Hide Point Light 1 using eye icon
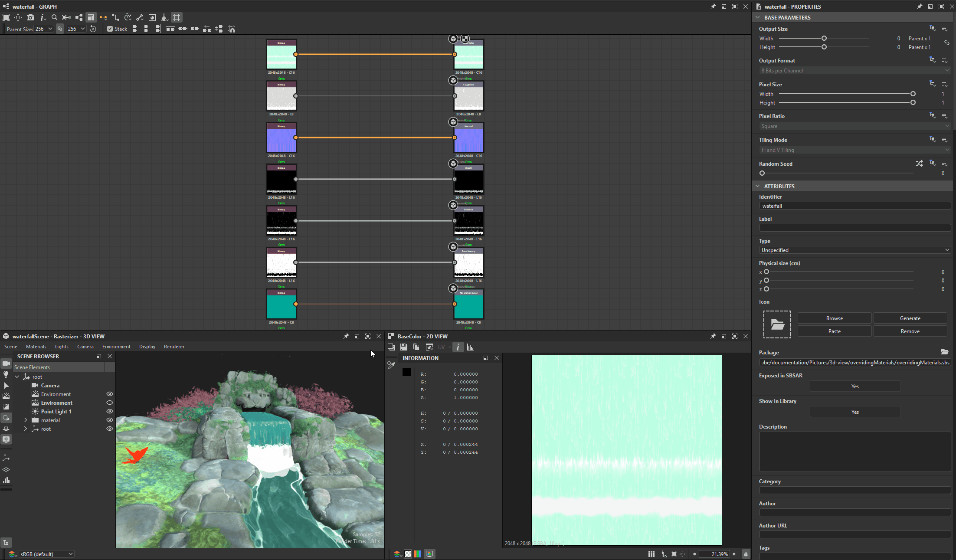Image resolution: width=956 pixels, height=560 pixels. click(110, 411)
